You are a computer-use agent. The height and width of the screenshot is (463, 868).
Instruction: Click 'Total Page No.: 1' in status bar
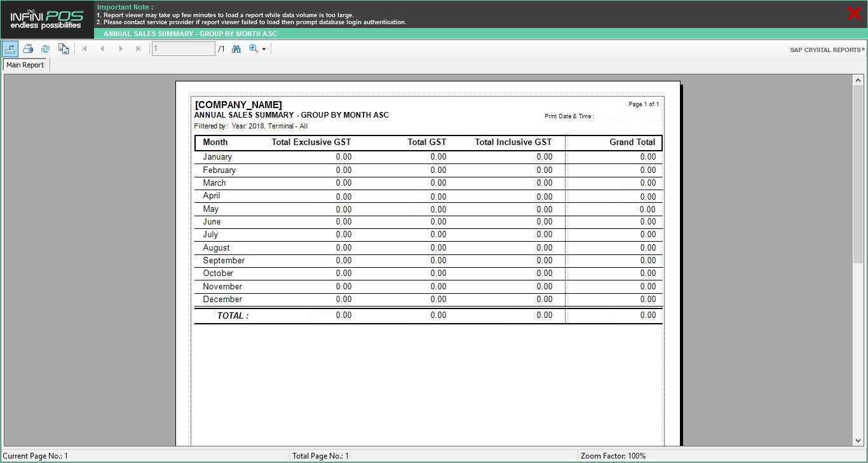click(x=320, y=456)
